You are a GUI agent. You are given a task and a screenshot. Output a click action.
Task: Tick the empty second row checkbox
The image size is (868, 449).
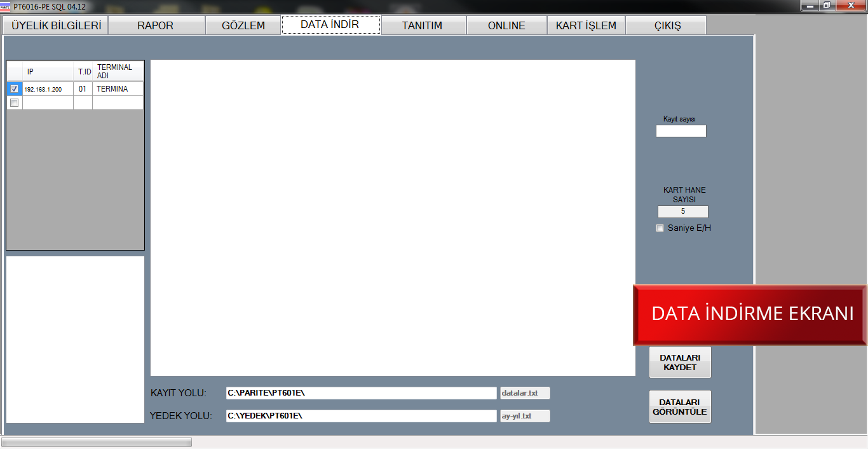pyautogui.click(x=15, y=102)
